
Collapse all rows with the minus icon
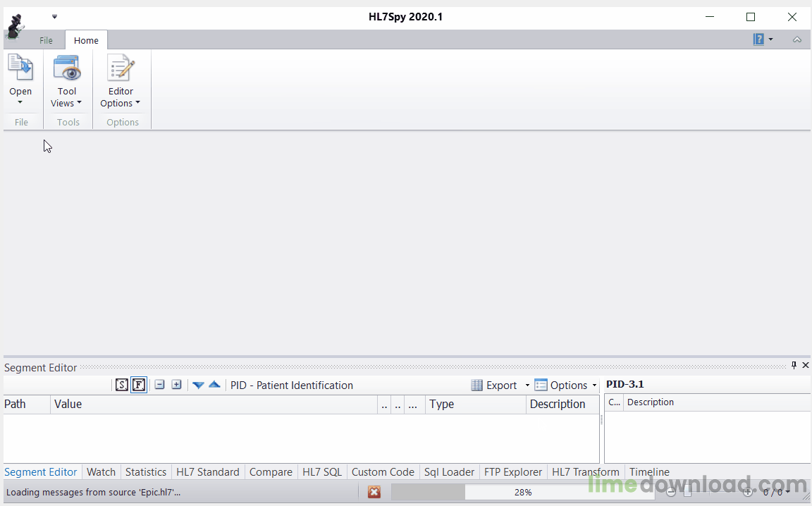pos(159,385)
